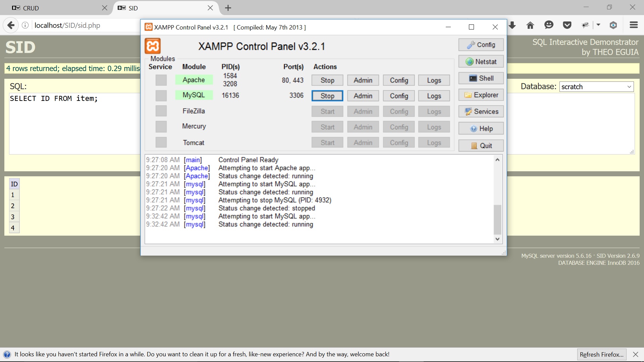644x362 pixels.
Task: Click Refresh Firefox in notification bar
Action: tap(601, 354)
